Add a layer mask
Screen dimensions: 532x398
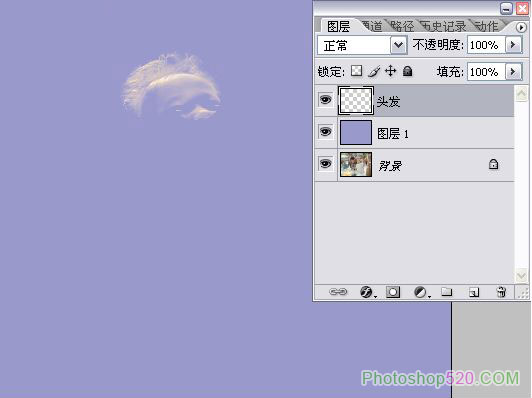(393, 292)
